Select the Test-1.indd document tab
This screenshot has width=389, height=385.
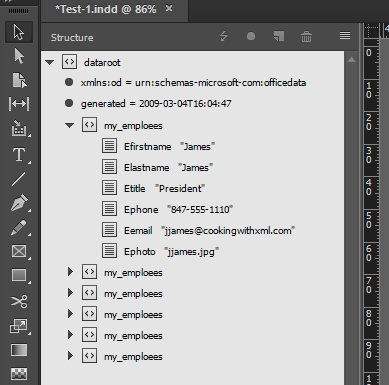point(106,9)
